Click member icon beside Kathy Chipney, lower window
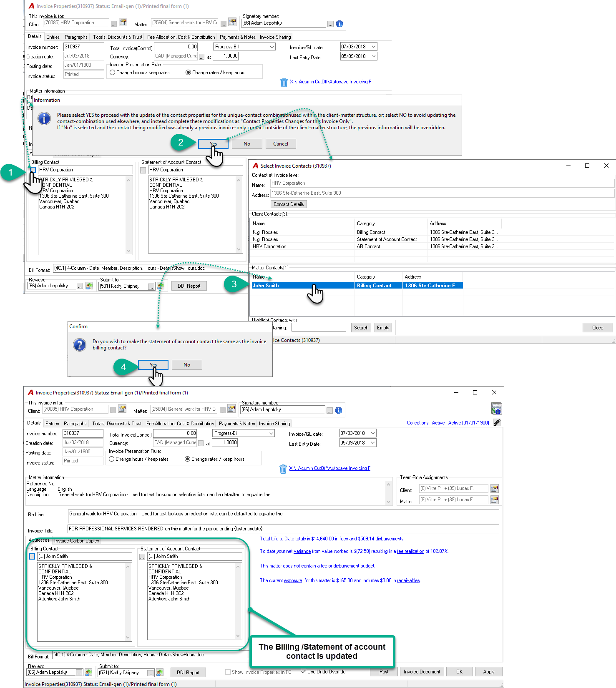Screen dimensions: 616x688 coord(160,673)
